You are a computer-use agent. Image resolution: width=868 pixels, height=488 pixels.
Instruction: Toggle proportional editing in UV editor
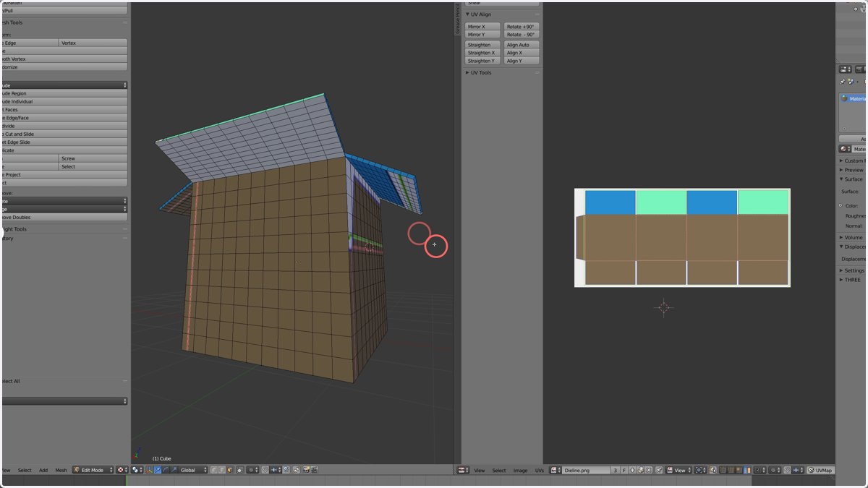775,470
